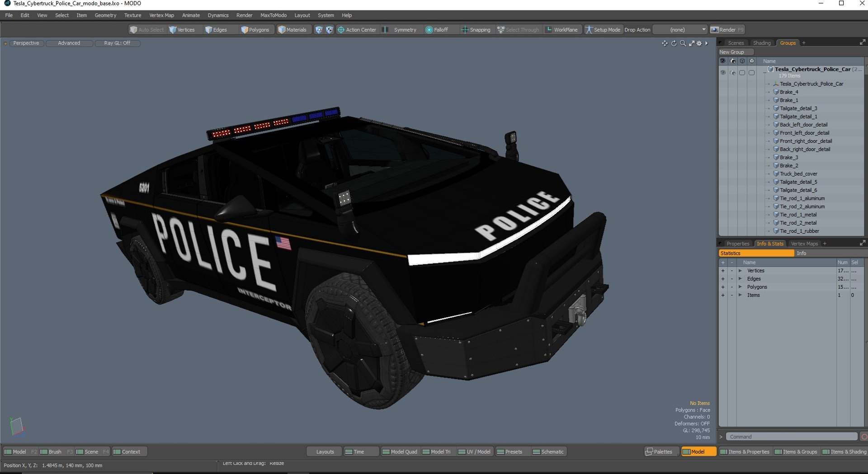Open Falloff options
Viewport: 868px width, 474px height.
point(437,30)
